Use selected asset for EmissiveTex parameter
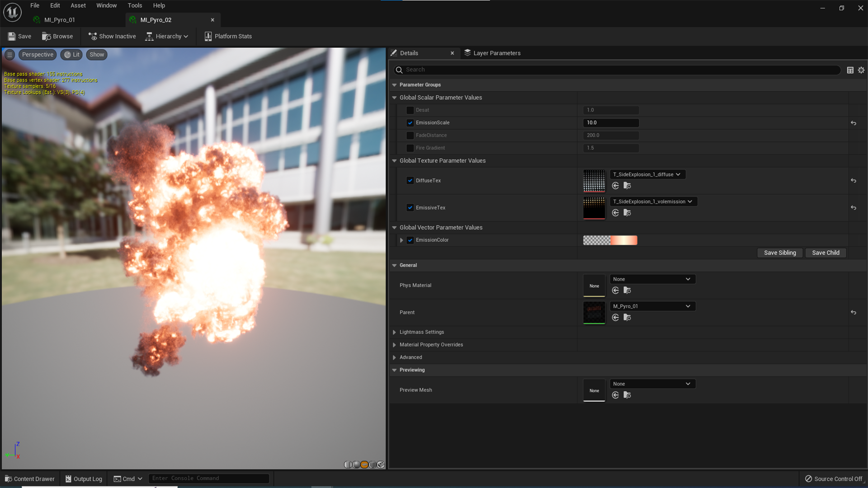Image resolution: width=868 pixels, height=488 pixels. click(615, 213)
